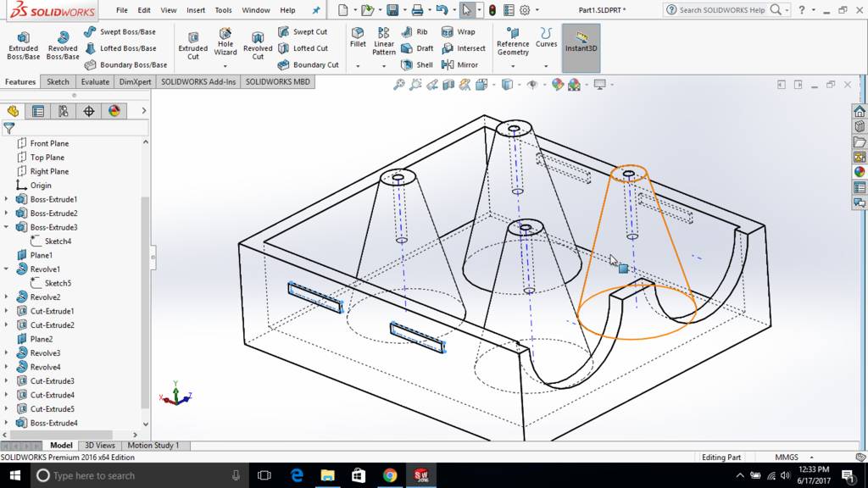Select the Shell feature tool
This screenshot has width=868, height=488.
click(x=417, y=64)
